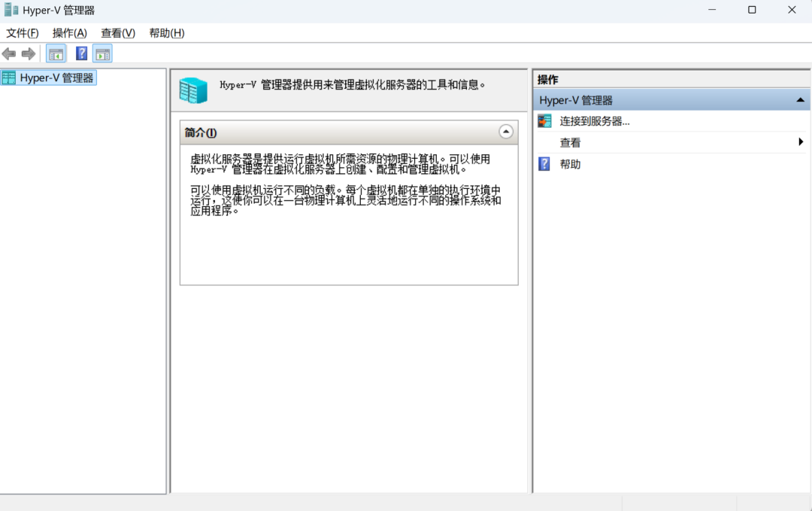
Task: Click 查看 in Actions pane
Action: (570, 142)
